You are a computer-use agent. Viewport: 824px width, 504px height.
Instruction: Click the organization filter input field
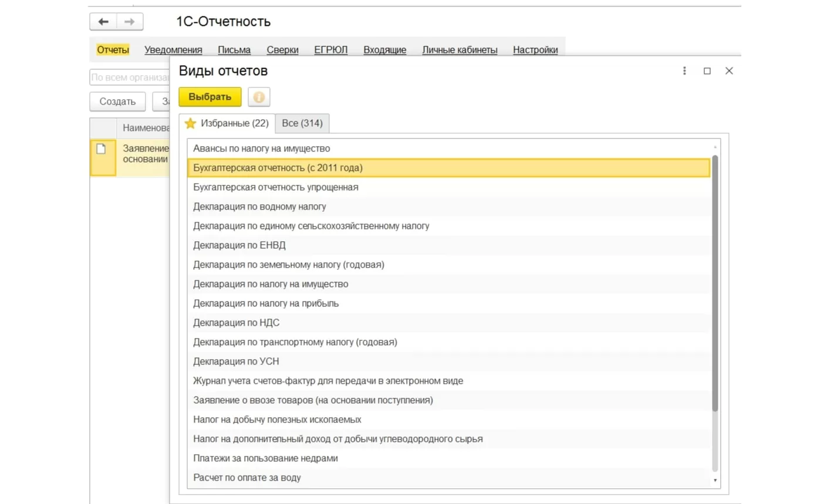(130, 77)
